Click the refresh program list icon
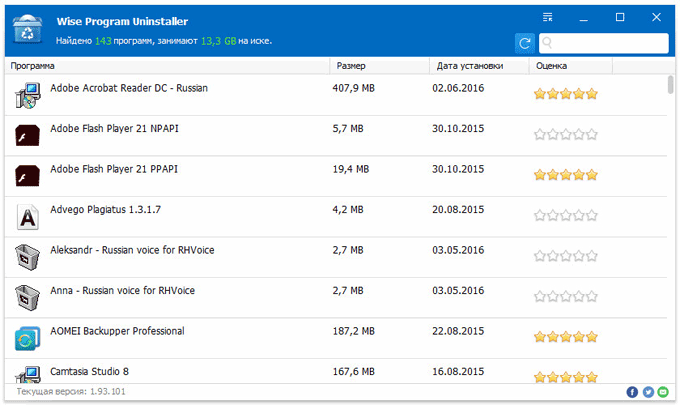The width and height of the screenshot is (680, 405). tap(525, 43)
